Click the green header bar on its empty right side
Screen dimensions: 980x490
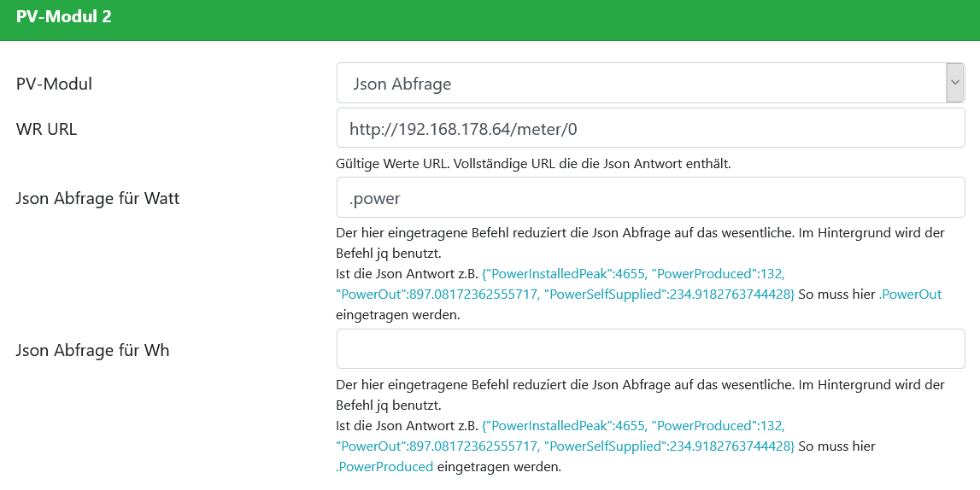684,19
